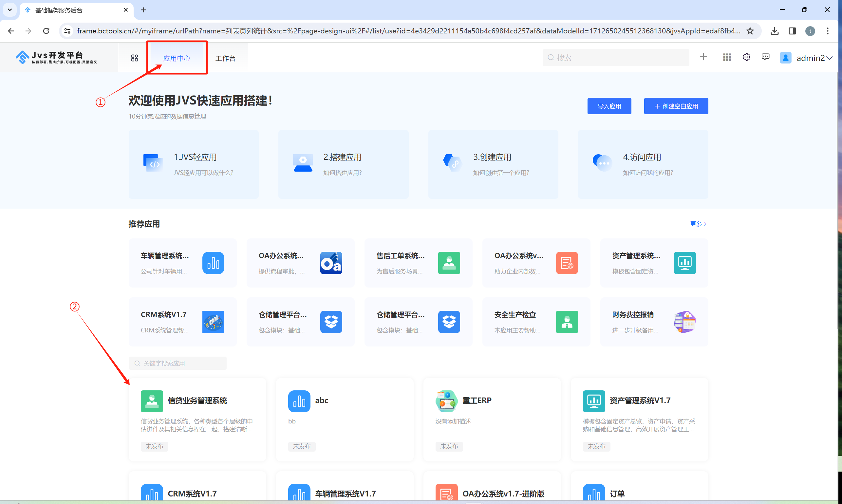Click the Oa icon of OA办公系统 card
842x504 pixels.
[331, 263]
